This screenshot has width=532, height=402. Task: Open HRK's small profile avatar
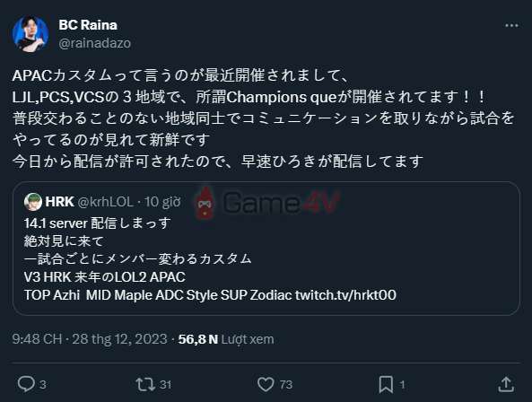point(33,202)
